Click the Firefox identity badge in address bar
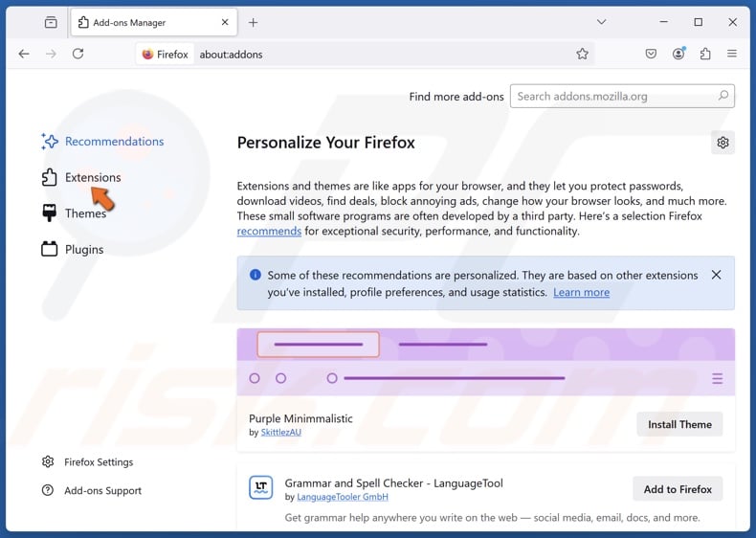756x538 pixels. click(166, 54)
